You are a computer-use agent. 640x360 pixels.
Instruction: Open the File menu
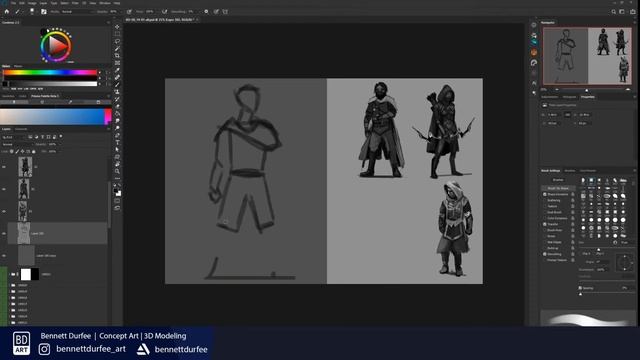pyautogui.click(x=13, y=3)
